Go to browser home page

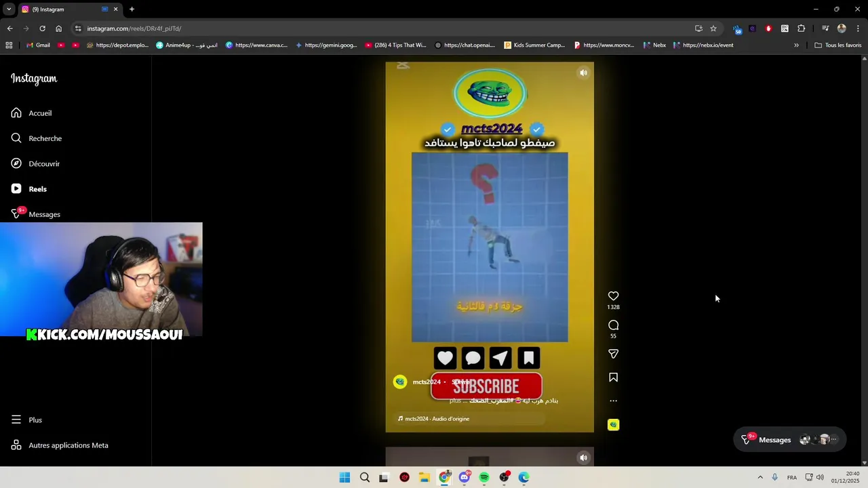[58, 28]
